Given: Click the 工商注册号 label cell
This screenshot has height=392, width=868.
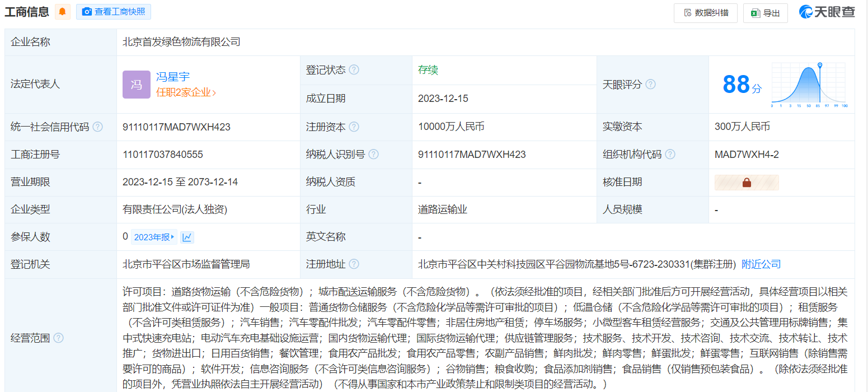Looking at the screenshot, I should tap(60, 155).
